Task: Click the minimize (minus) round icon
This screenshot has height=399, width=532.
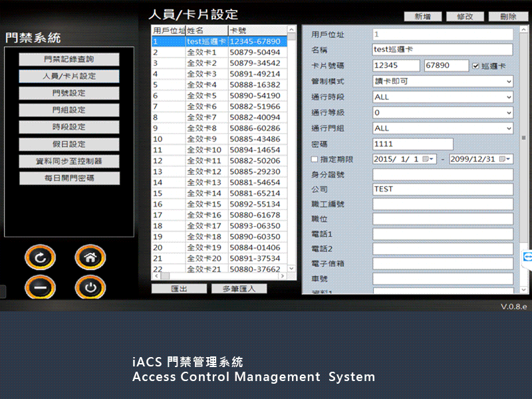Action: 41,287
